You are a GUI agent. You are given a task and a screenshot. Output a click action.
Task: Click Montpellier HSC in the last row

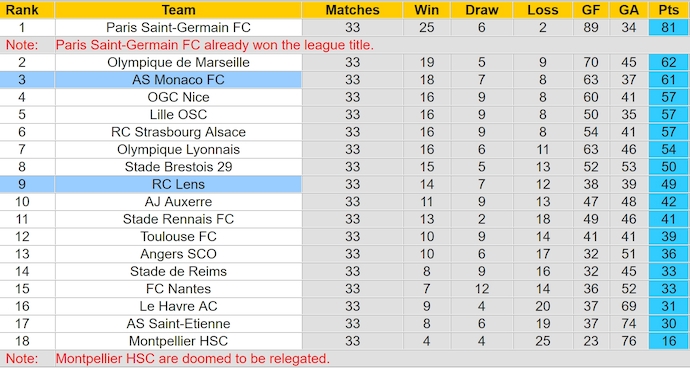(178, 341)
